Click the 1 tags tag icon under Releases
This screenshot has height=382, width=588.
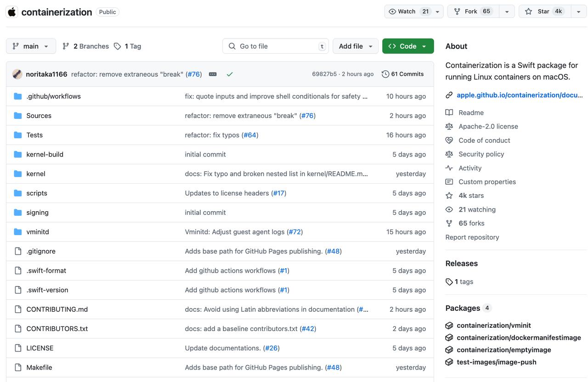(449, 282)
